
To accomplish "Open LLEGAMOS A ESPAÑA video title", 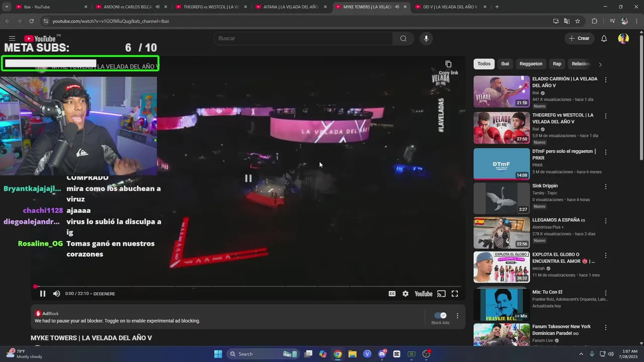I will click(558, 220).
